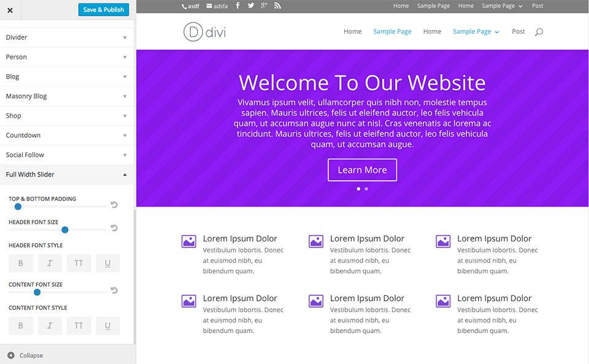Viewport: 589px width, 364px height.
Task: Click the Google Plus icon
Action: (264, 6)
